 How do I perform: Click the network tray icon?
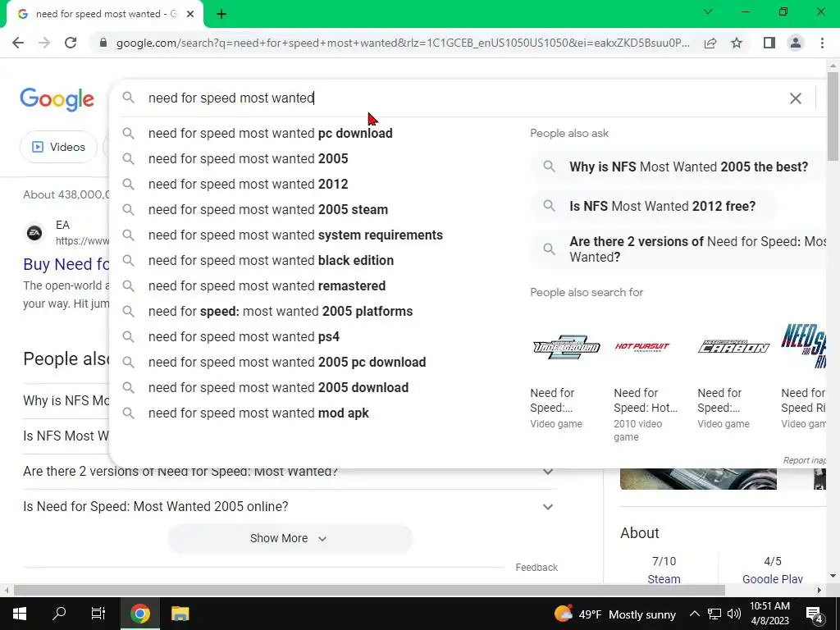pos(714,614)
